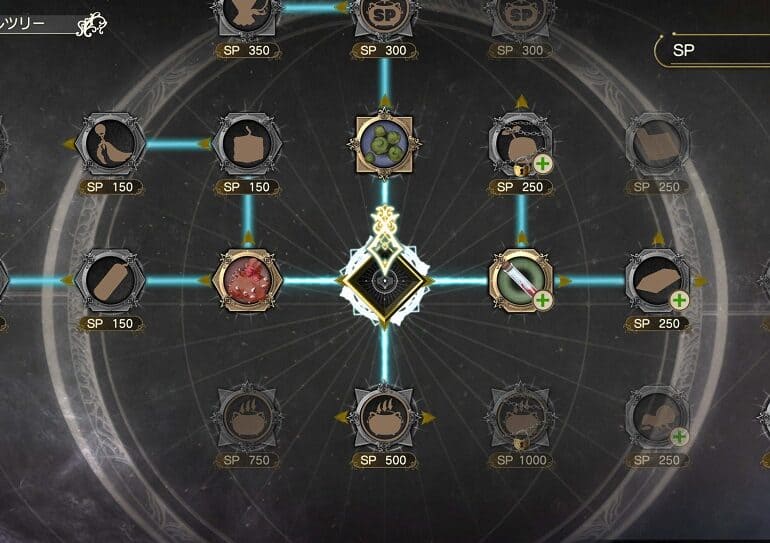Select the dimmed SP 250 book-shaped node
The image size is (770, 543).
pyautogui.click(x=658, y=144)
